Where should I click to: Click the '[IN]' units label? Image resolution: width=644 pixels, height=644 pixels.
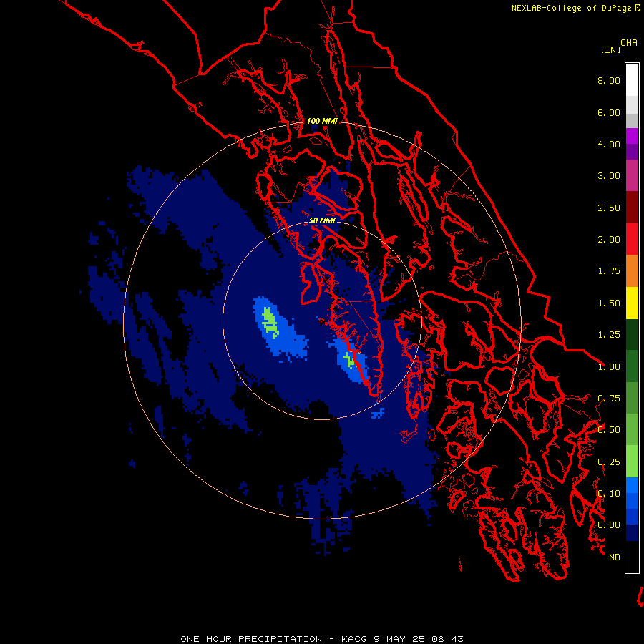click(x=611, y=49)
